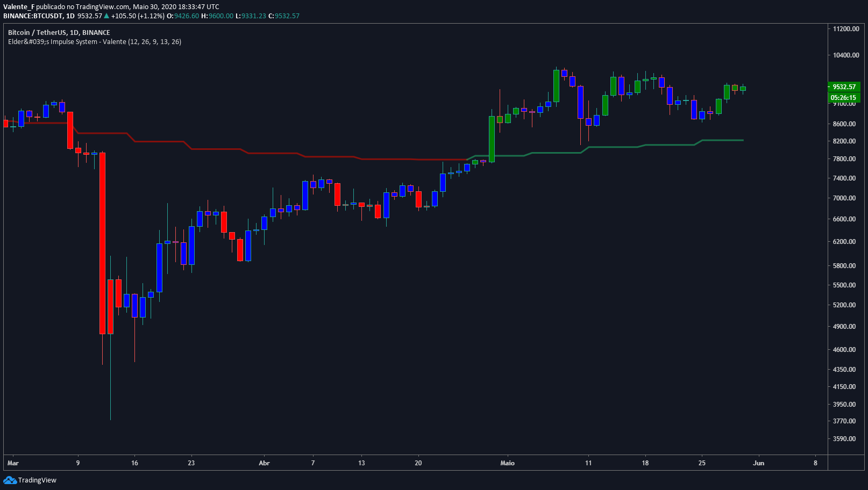Click the 9 date label in March
The image size is (868, 490).
click(78, 463)
